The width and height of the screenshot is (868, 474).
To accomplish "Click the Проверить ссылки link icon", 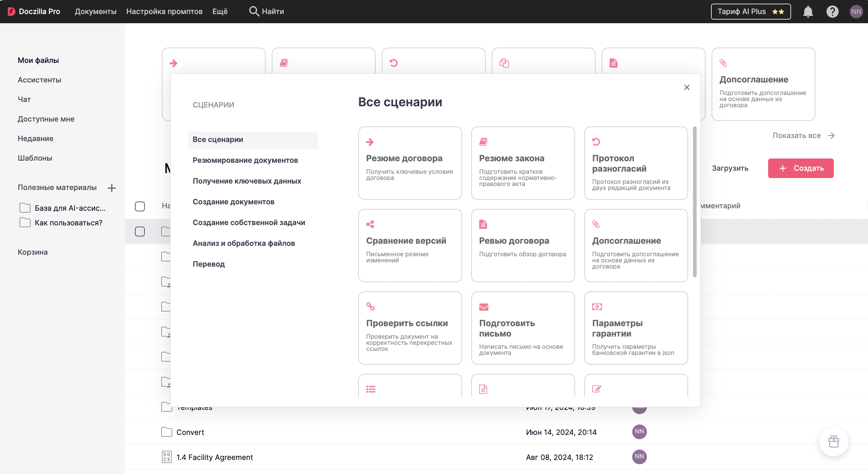I will tap(370, 306).
